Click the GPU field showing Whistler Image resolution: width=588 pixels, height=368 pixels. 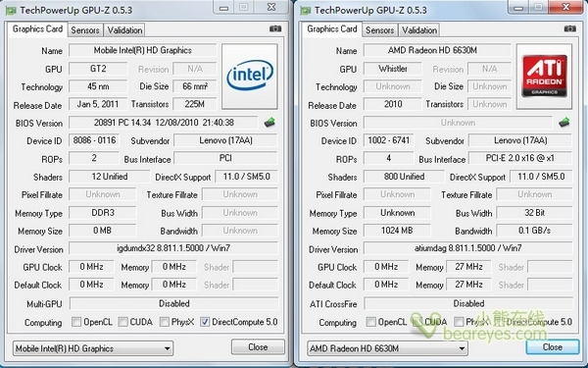click(x=393, y=69)
